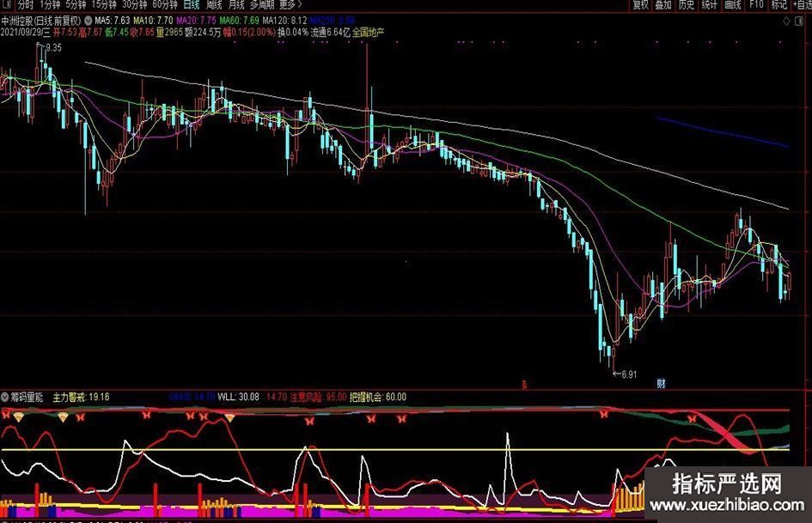812x523 pixels.
Task: Click the 全国地产 sector link
Action: (x=369, y=32)
